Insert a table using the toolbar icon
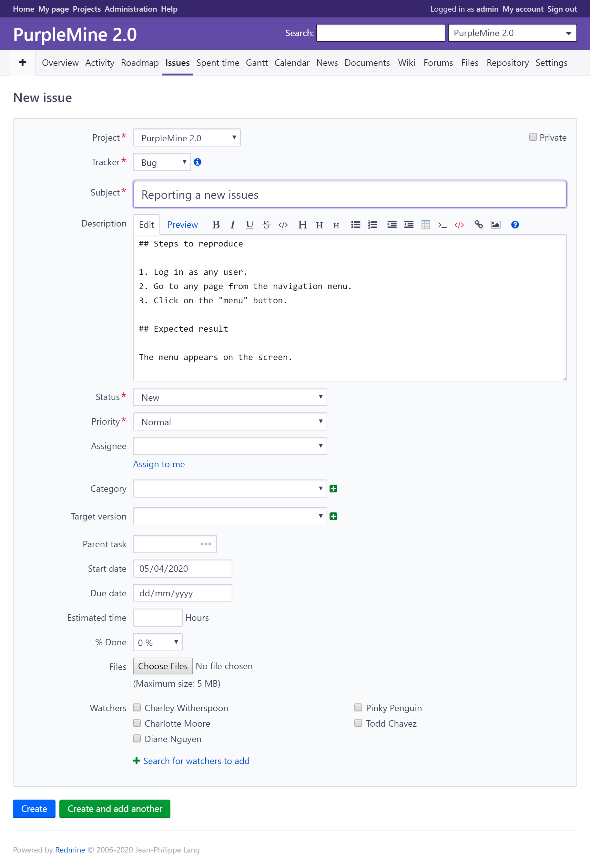590x868 pixels. [x=425, y=225]
